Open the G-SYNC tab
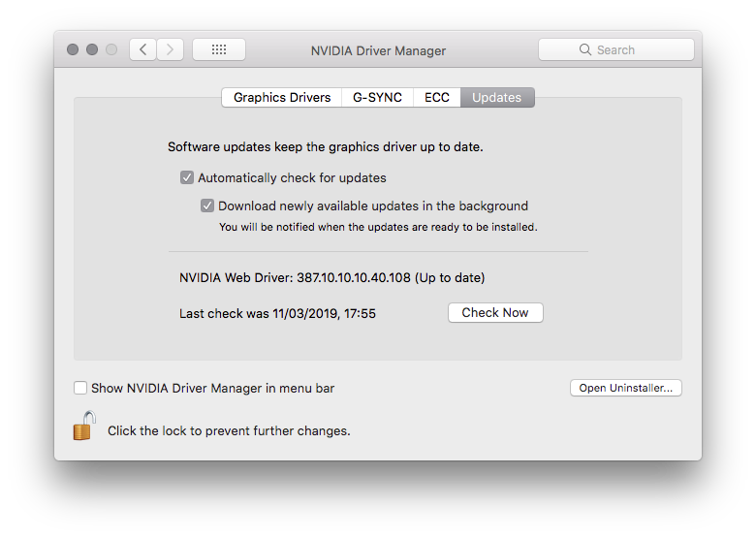 [x=378, y=97]
